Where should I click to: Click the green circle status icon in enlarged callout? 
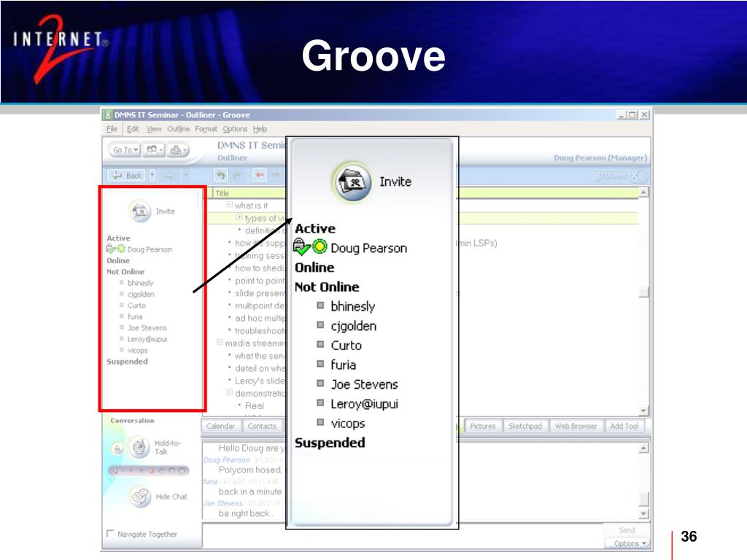320,246
